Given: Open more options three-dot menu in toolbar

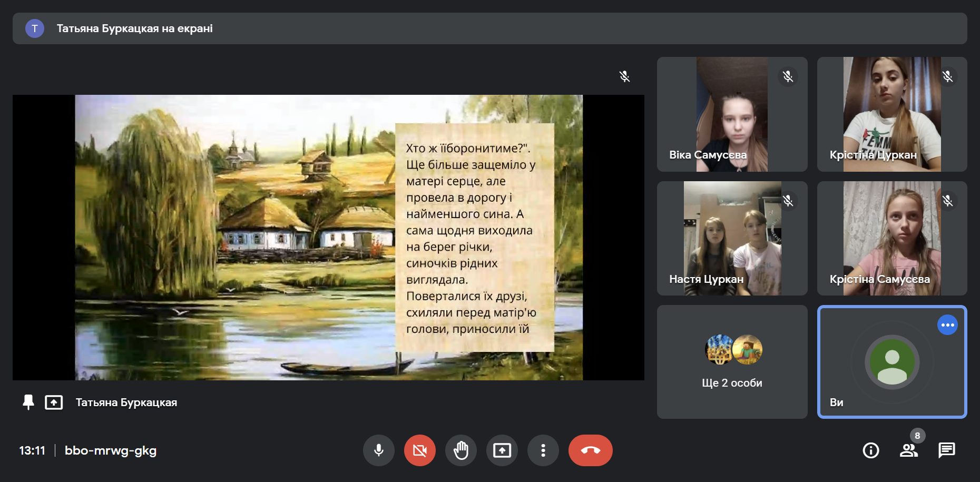Looking at the screenshot, I should [543, 450].
